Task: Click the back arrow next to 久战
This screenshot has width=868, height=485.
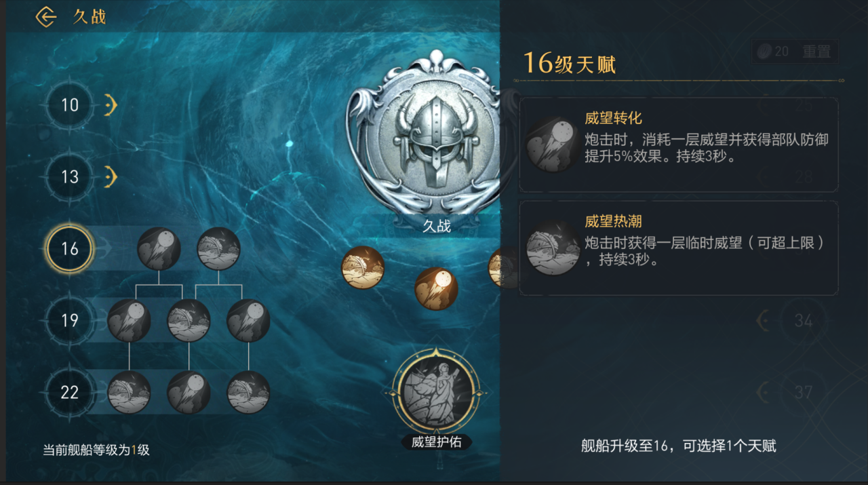Action: click(46, 17)
